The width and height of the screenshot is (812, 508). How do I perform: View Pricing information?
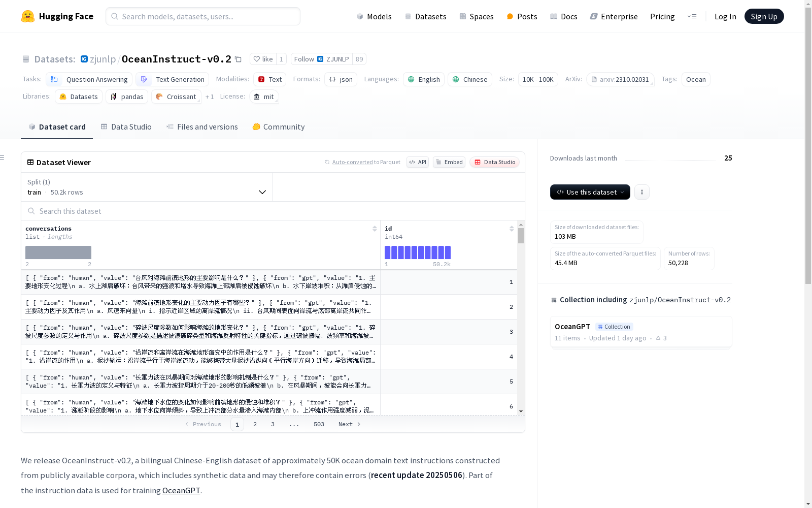click(x=662, y=16)
